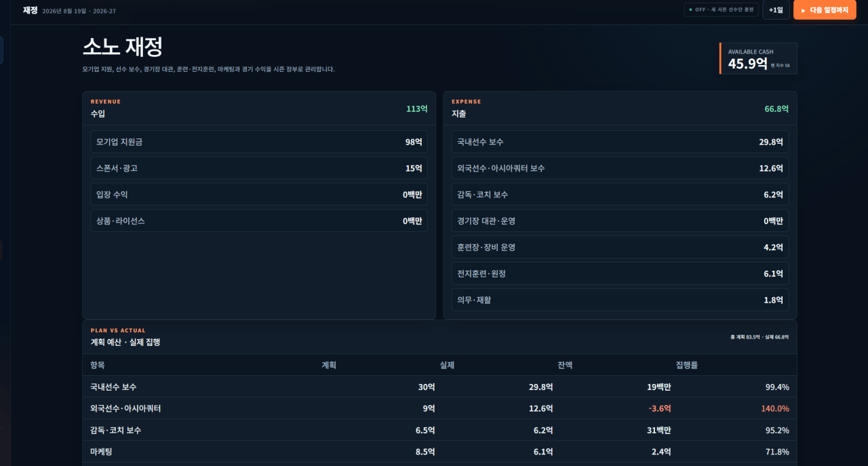
Task: Click the 마케팅 row label in the table
Action: tap(101, 452)
